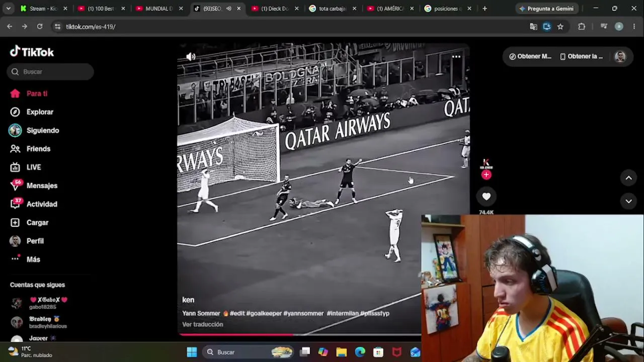Open a new browser tab
The image size is (644, 362).
pyautogui.click(x=485, y=9)
